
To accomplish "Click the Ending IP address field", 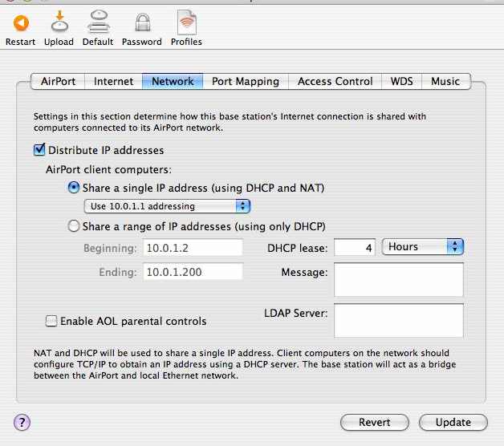I will click(x=193, y=272).
